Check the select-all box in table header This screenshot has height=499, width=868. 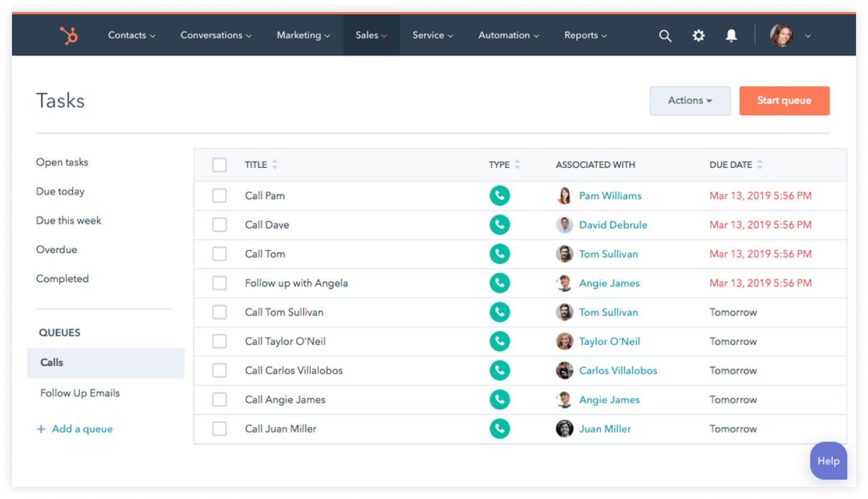click(x=219, y=164)
